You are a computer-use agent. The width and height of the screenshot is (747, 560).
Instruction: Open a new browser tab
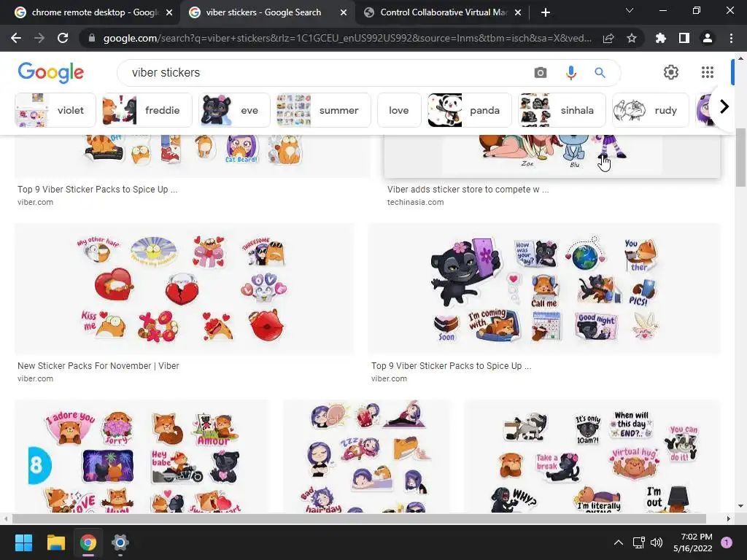(x=546, y=12)
